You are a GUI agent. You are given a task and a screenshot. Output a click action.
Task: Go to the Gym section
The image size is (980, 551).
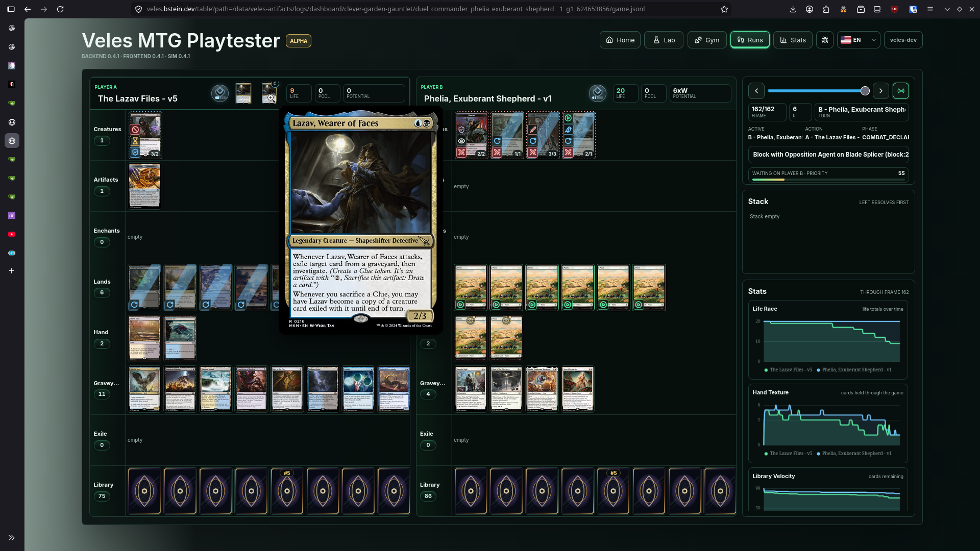(x=707, y=40)
